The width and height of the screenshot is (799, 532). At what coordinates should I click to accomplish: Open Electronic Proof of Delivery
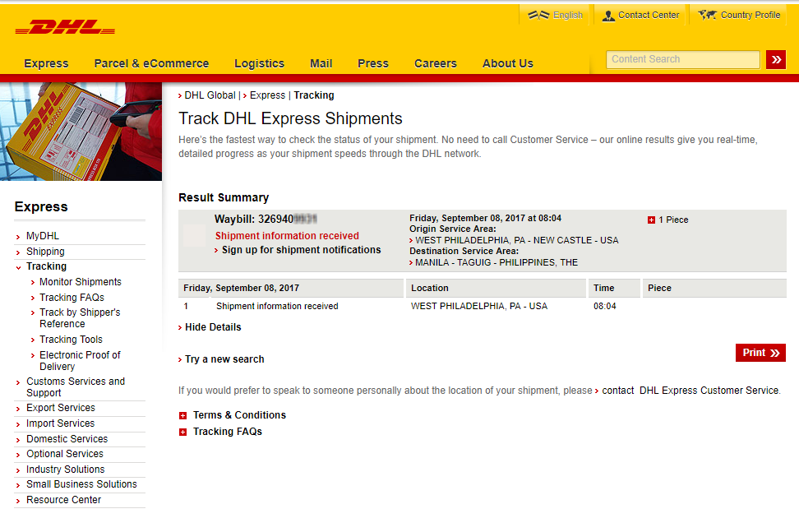[x=80, y=360]
